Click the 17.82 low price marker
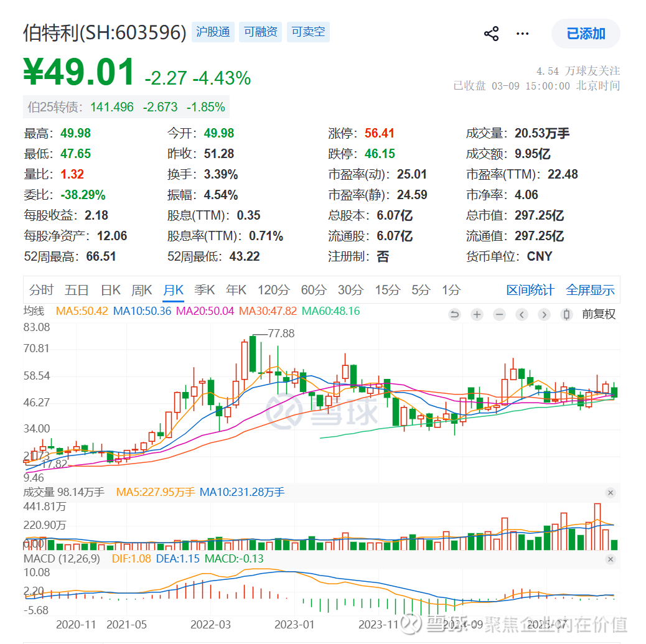The image size is (646, 644). pyautogui.click(x=54, y=464)
